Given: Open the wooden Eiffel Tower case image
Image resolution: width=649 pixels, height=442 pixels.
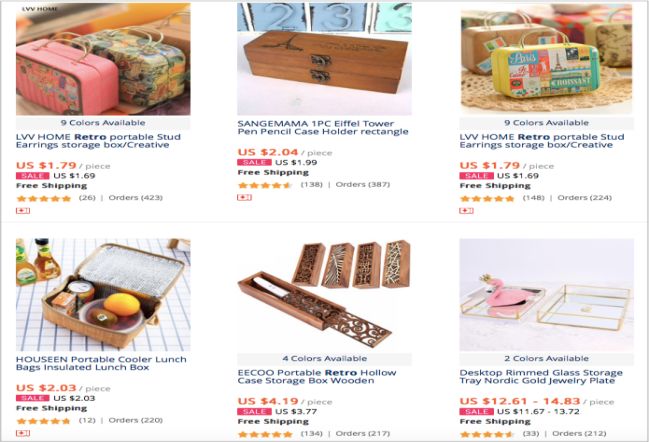Looking at the screenshot, I should [324, 59].
